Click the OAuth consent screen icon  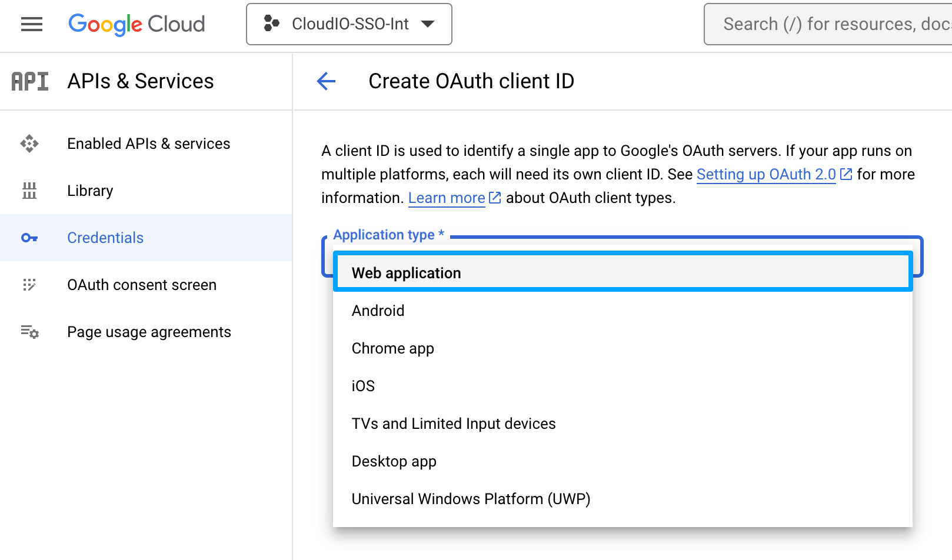(29, 285)
